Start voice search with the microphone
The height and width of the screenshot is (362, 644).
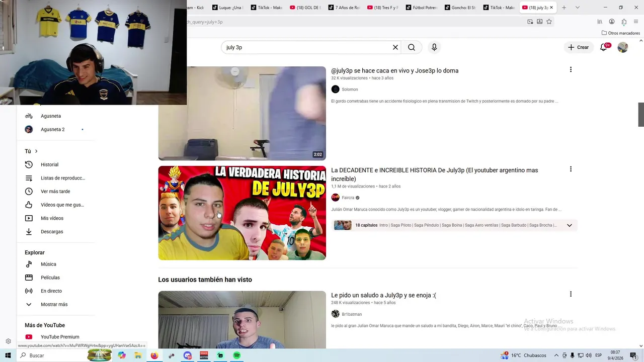pos(434,47)
